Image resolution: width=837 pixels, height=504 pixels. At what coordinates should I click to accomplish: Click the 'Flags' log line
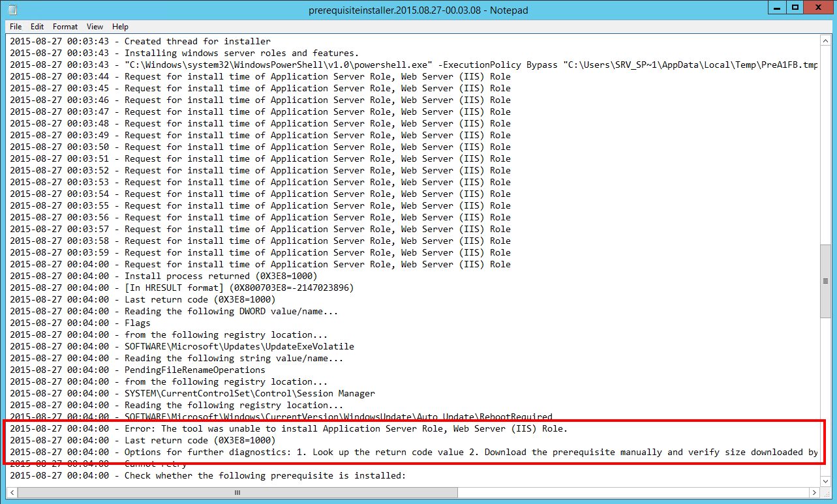pos(80,323)
